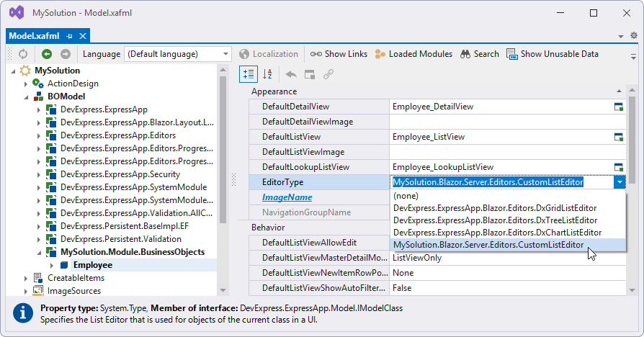Collapse the MySolution root node
644x337 pixels.
(x=13, y=71)
